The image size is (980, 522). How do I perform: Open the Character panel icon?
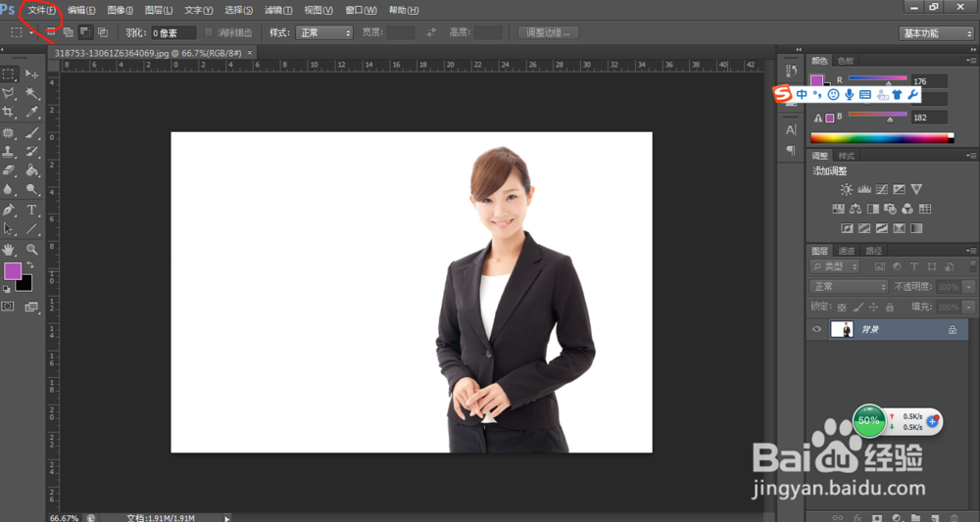pyautogui.click(x=791, y=130)
